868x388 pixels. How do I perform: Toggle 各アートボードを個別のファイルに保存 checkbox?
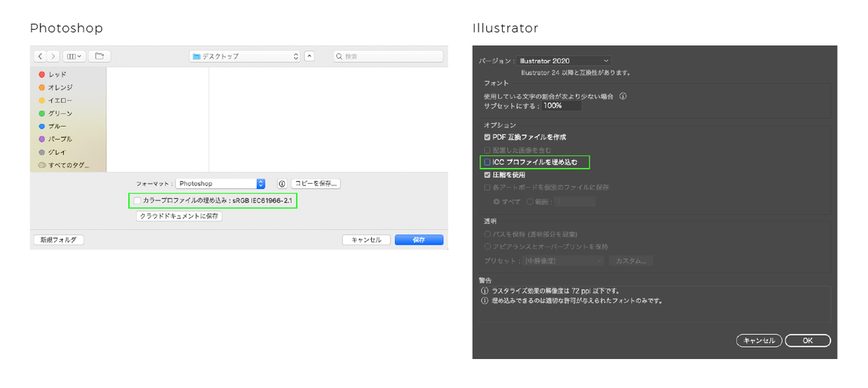coord(488,187)
